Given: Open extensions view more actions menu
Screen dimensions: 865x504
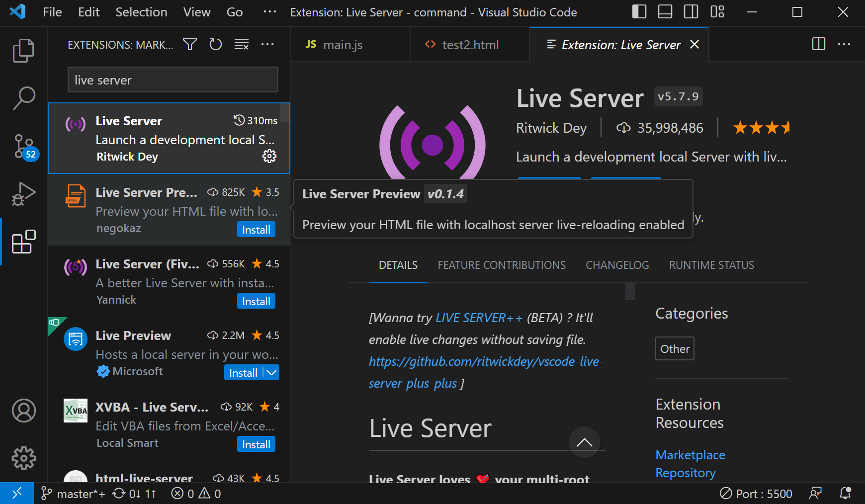Looking at the screenshot, I should pyautogui.click(x=267, y=45).
